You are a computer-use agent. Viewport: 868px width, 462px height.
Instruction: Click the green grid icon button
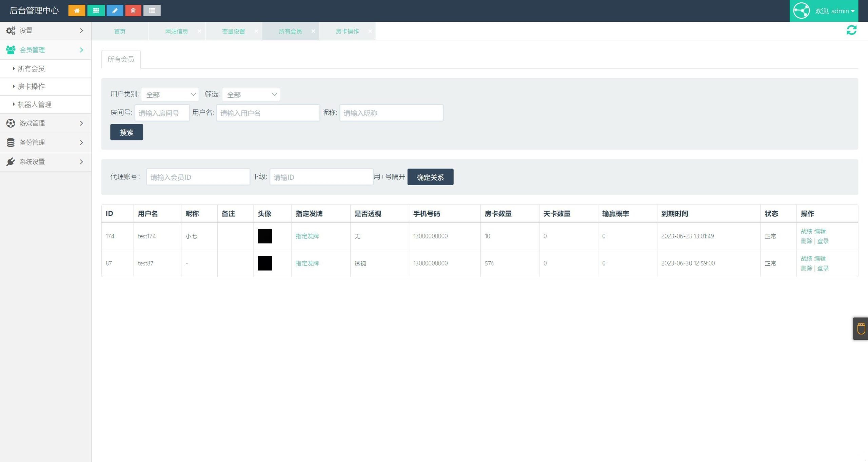[x=96, y=11]
